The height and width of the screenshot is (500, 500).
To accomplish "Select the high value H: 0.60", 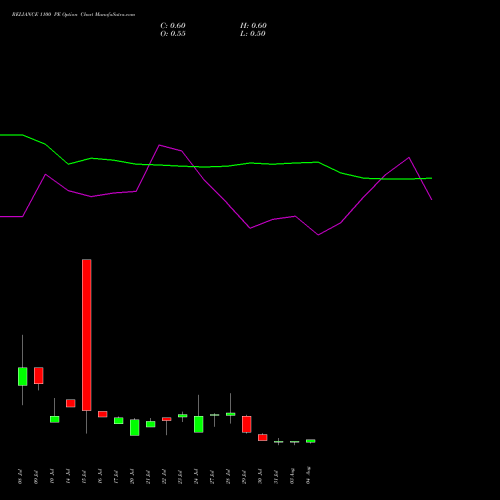I will (253, 26).
